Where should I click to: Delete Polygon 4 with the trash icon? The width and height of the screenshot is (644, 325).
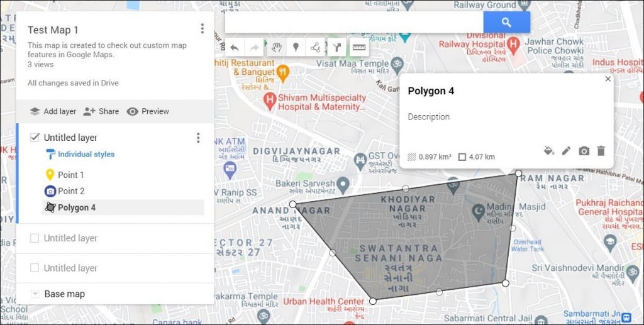point(601,151)
